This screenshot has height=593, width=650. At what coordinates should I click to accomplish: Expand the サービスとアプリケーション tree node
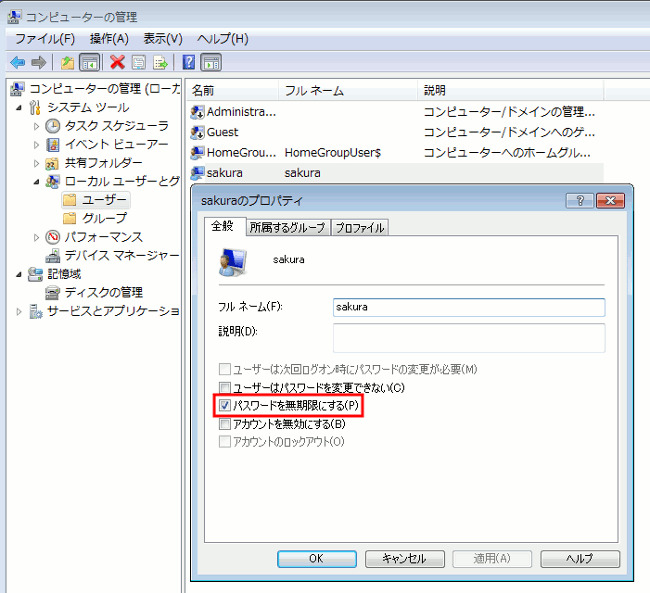[19, 311]
